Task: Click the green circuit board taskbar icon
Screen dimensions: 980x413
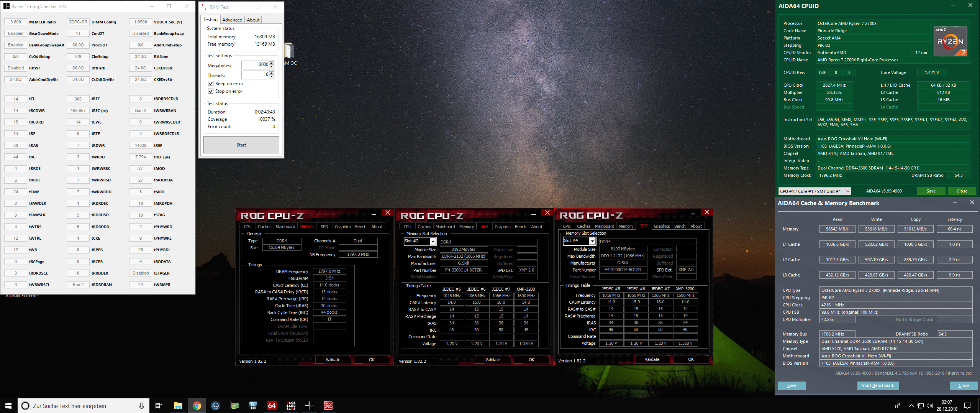Action: click(x=234, y=406)
